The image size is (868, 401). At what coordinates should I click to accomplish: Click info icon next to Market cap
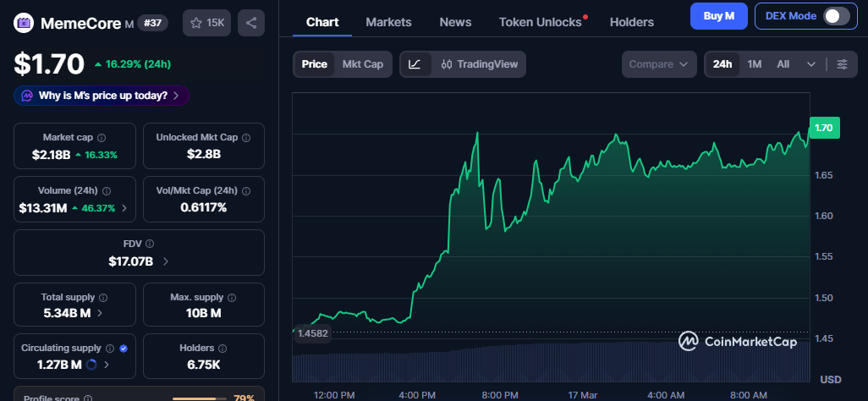point(102,137)
